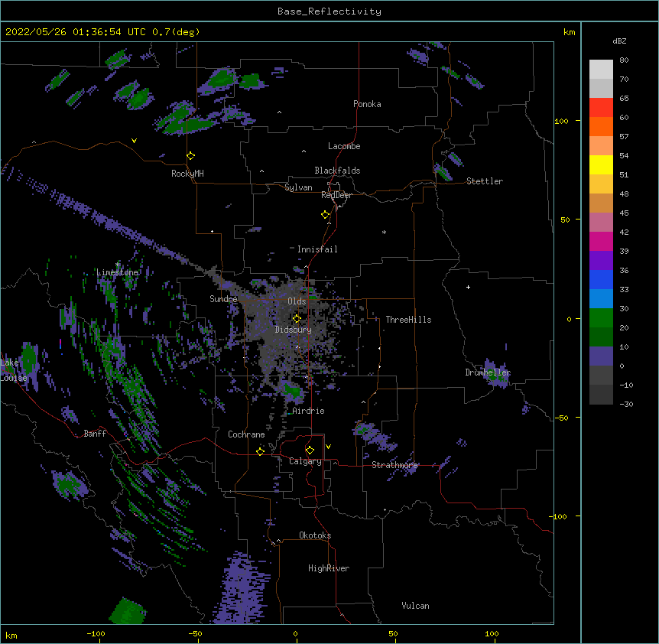Click the Base_Reflectivity title text

coord(329,11)
